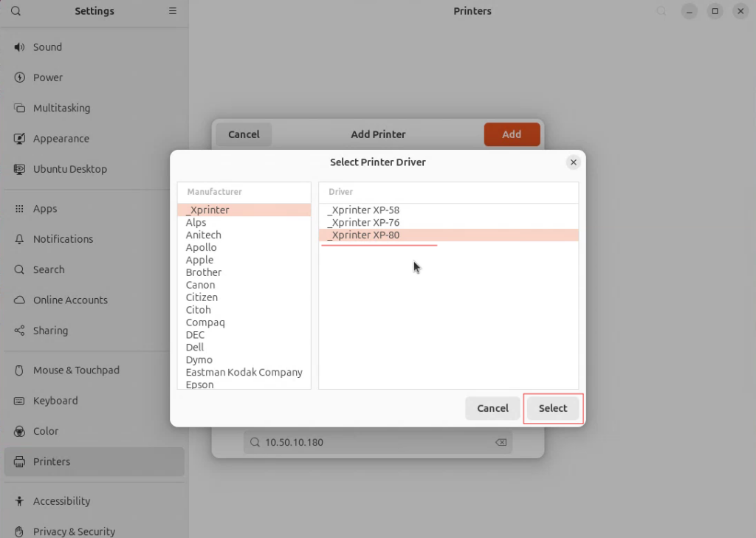Open the Mouse & Touchpad settings
This screenshot has width=756, height=538.
(76, 370)
